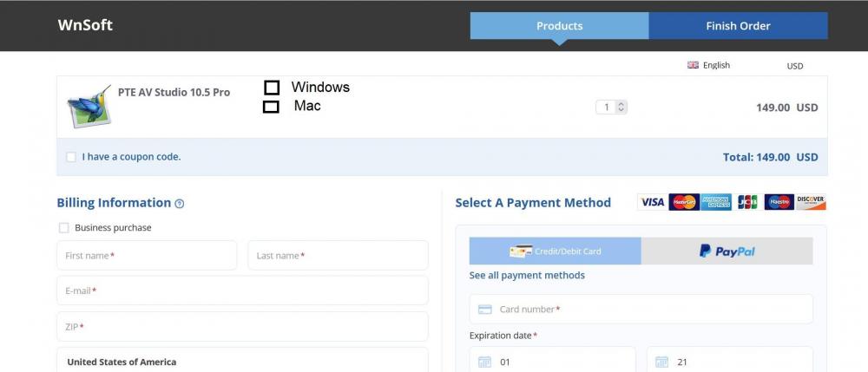Open the USD currency selector

point(794,66)
